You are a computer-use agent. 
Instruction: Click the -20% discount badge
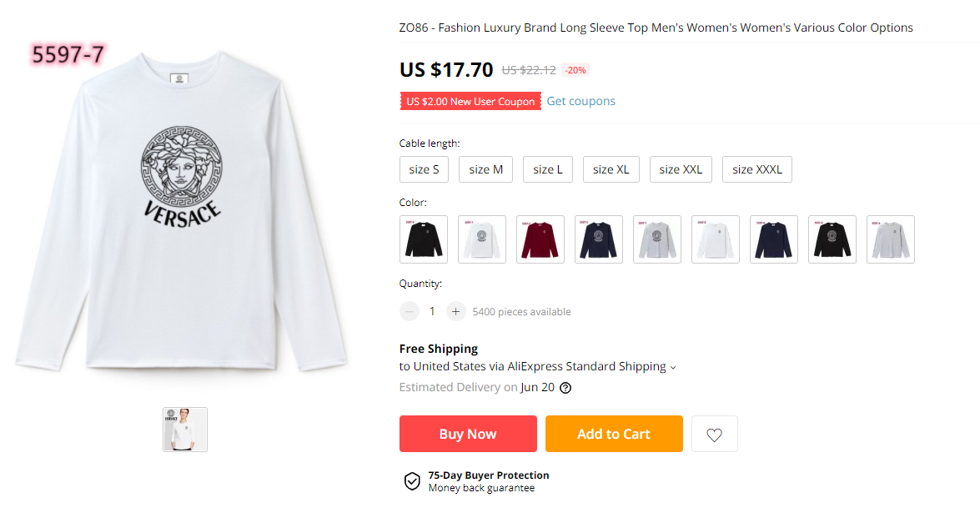tap(575, 70)
